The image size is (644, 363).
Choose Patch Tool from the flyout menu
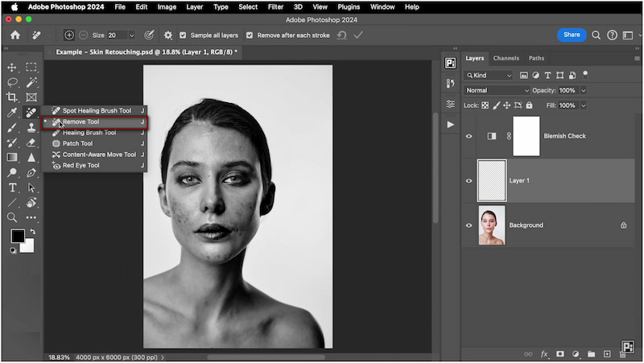click(x=77, y=143)
